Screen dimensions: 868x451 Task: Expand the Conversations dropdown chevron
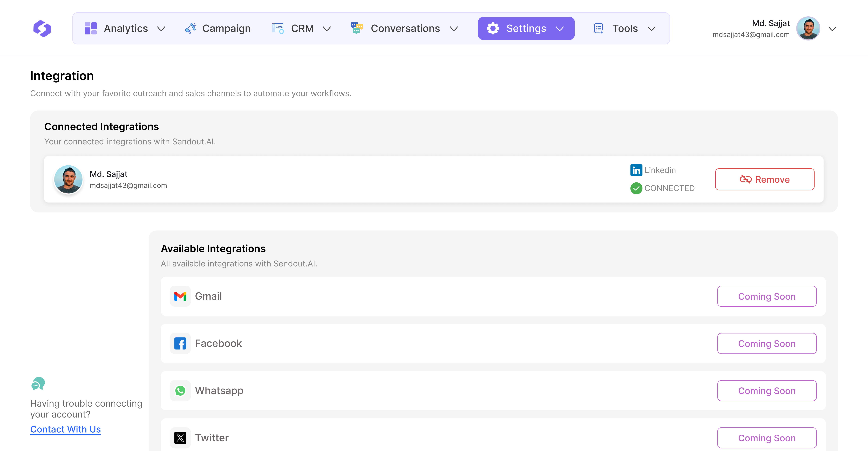(x=454, y=29)
